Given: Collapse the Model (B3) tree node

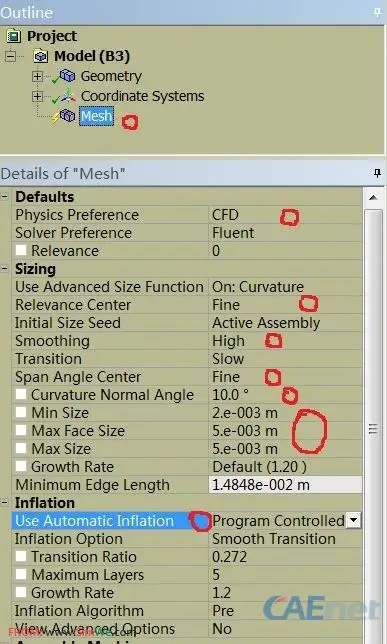Looking at the screenshot, I should 10,56.
